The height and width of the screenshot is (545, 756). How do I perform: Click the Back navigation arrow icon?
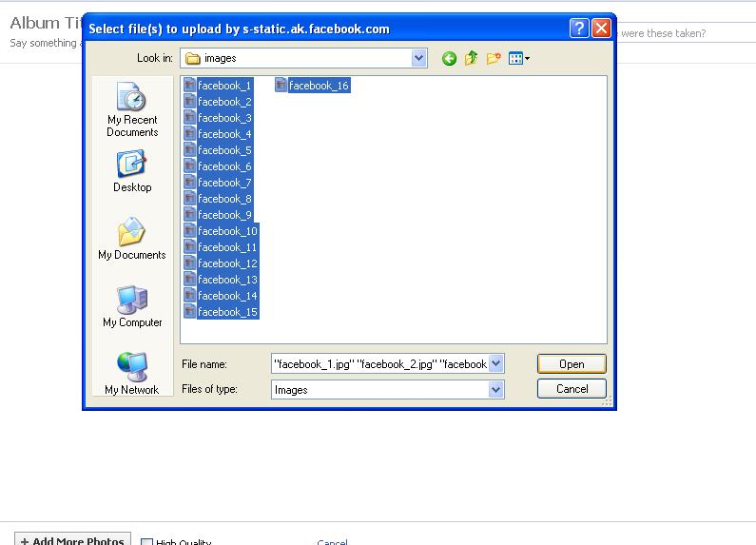pos(449,58)
